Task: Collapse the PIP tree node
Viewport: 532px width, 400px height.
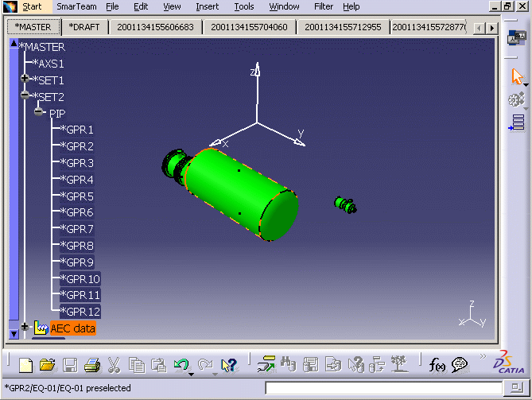Action: click(x=38, y=111)
